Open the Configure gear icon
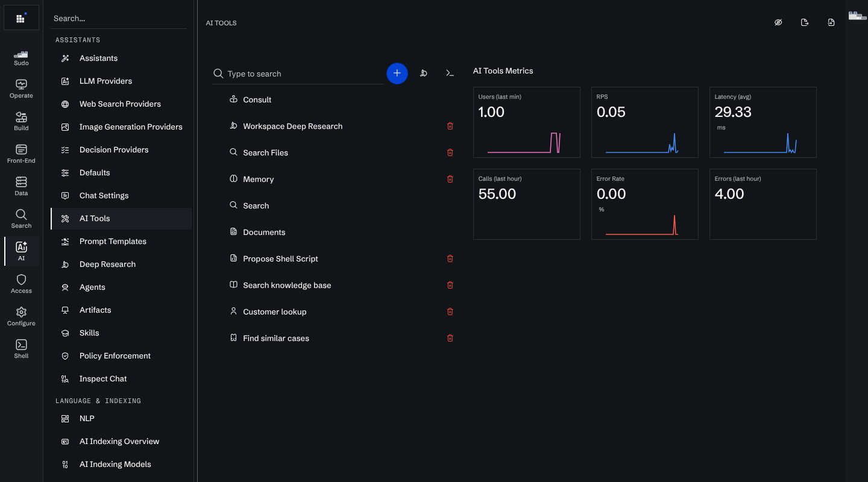Screen dimensions: 868x482 [21, 317]
